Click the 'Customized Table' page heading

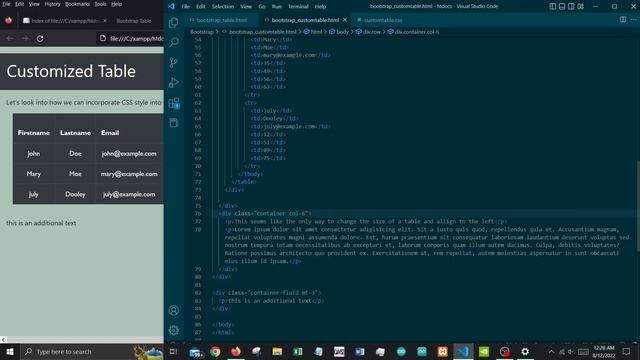(x=71, y=71)
